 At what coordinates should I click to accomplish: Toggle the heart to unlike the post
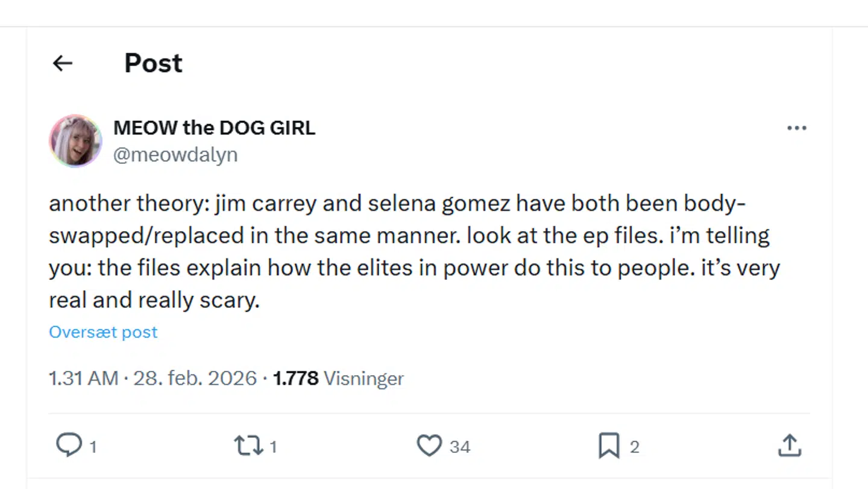tap(429, 446)
